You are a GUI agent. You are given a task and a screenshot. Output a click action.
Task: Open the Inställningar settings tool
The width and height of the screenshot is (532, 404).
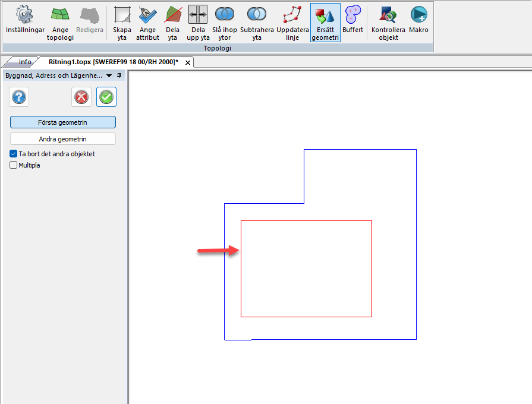[24, 21]
